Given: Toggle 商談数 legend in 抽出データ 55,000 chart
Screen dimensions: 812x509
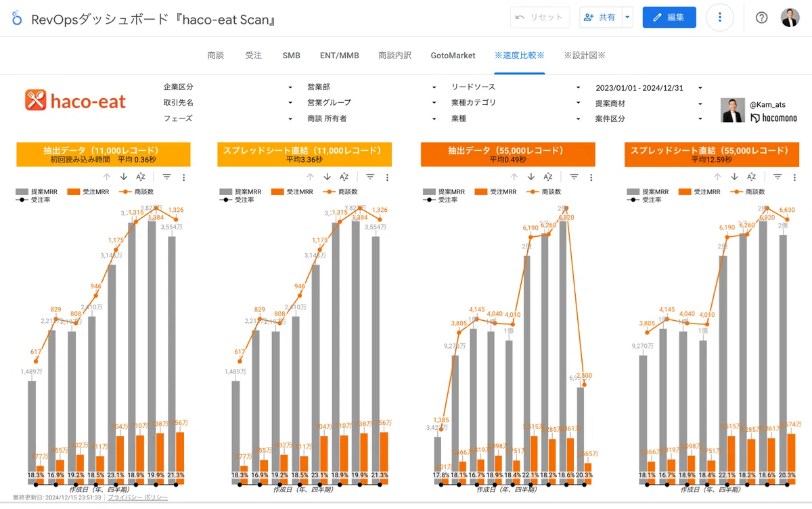Looking at the screenshot, I should 545,192.
